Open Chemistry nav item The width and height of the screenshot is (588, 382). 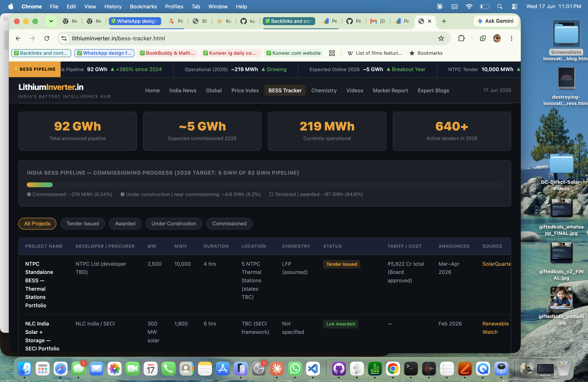click(324, 90)
